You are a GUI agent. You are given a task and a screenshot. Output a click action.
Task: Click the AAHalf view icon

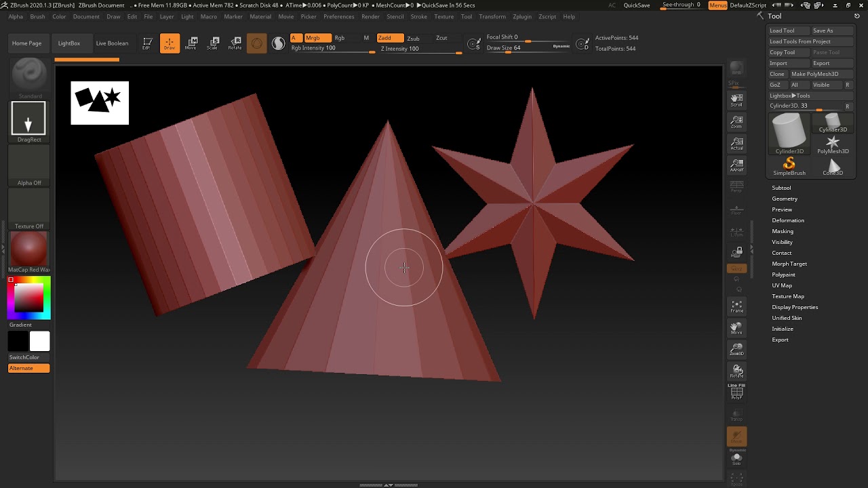click(x=736, y=165)
